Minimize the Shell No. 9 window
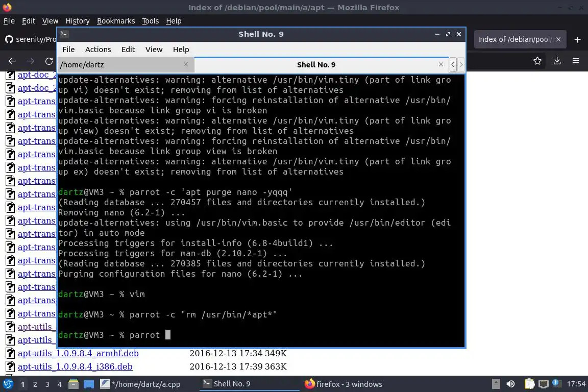 click(x=437, y=34)
